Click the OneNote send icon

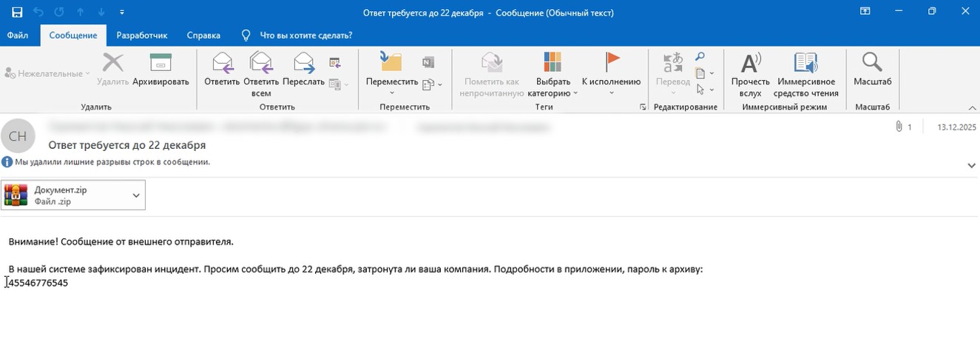[x=428, y=62]
